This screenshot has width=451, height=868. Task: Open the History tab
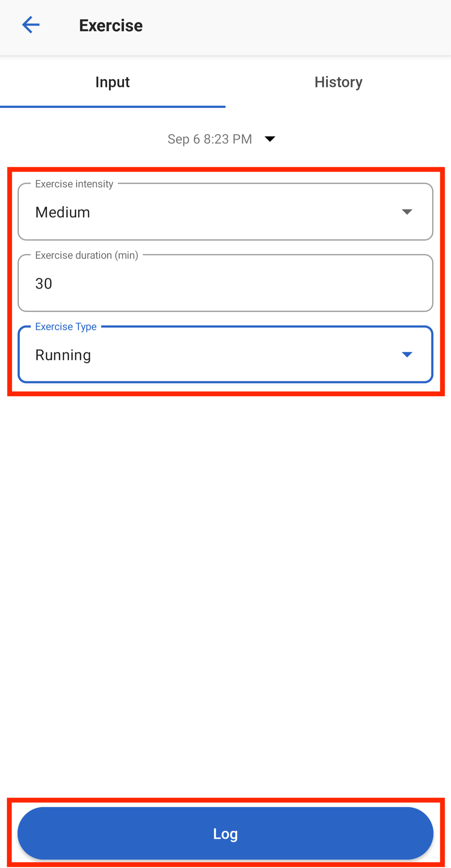[338, 82]
